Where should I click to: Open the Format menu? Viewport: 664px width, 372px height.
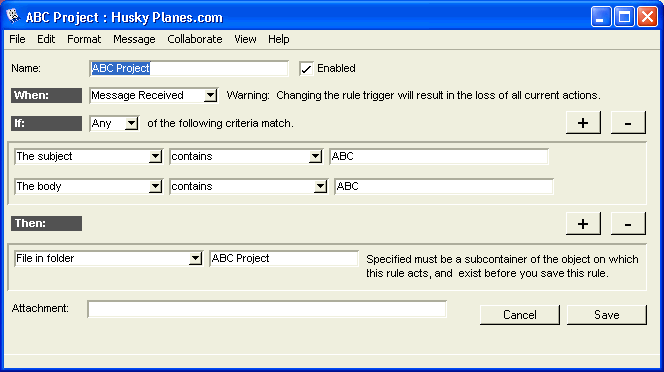pos(84,39)
